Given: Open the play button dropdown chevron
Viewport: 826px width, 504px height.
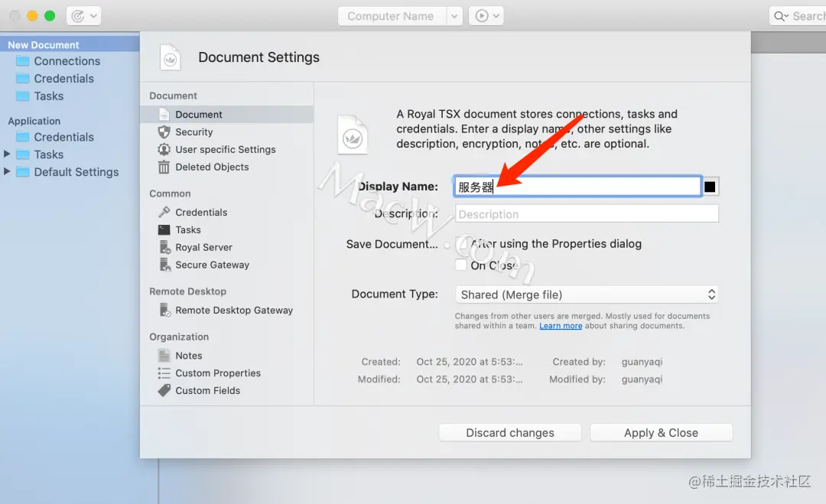Looking at the screenshot, I should click(x=496, y=16).
